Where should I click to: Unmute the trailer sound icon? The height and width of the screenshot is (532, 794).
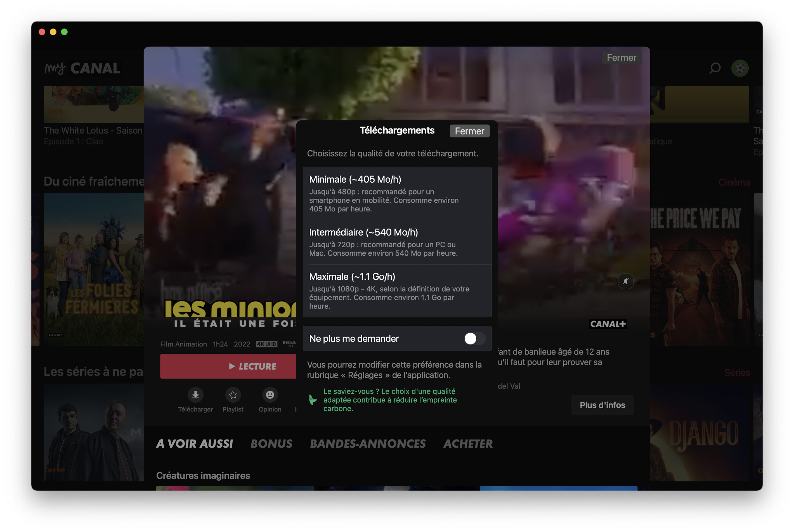625,281
